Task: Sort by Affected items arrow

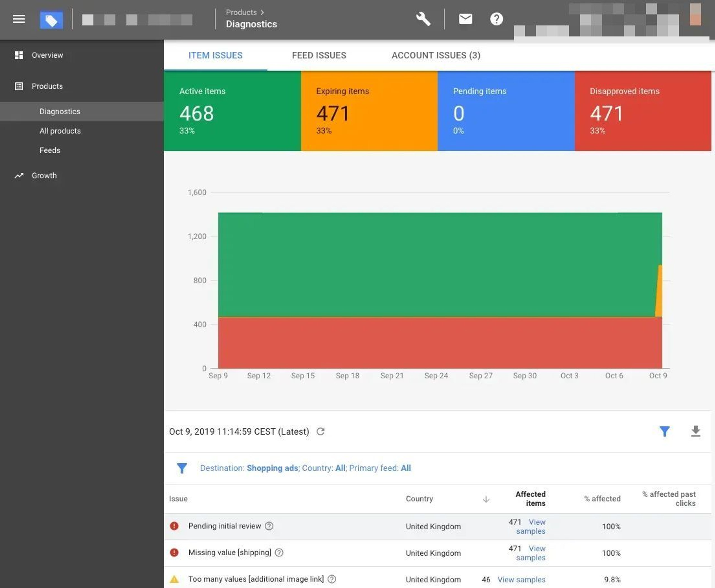Action: point(486,499)
